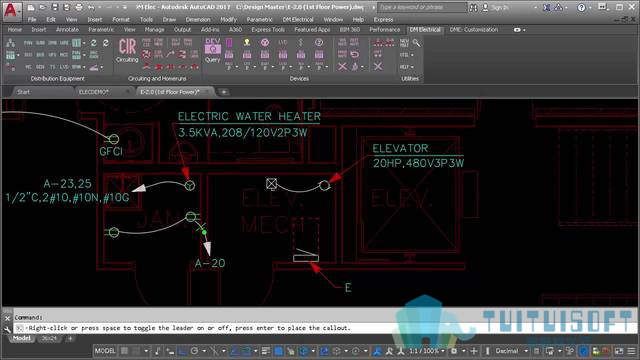Toggle hardware acceleration in status bar
The height and width of the screenshot is (360, 640).
[584, 351]
